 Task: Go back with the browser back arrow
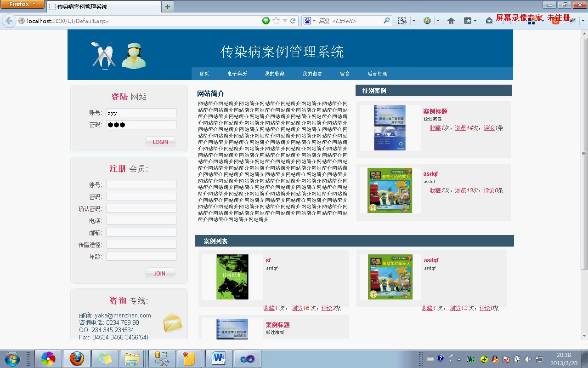pyautogui.click(x=9, y=21)
